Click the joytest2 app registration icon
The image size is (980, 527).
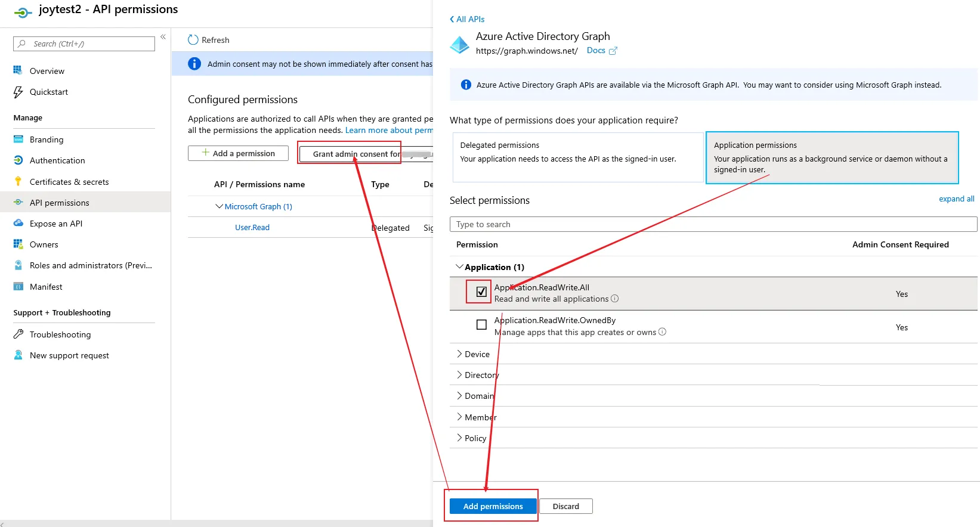(23, 12)
